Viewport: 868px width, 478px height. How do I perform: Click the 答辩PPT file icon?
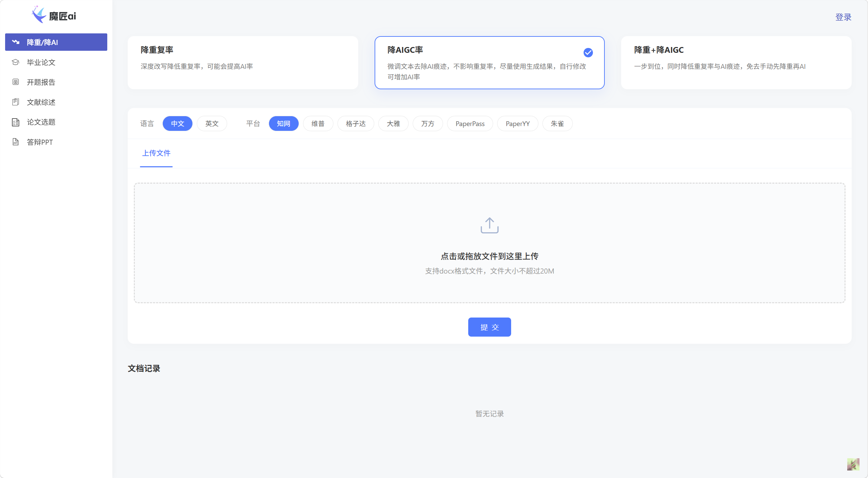(x=16, y=142)
